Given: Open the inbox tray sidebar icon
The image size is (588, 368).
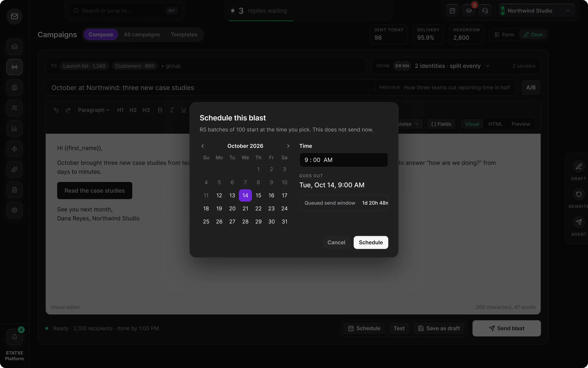Looking at the screenshot, I should pyautogui.click(x=14, y=46).
